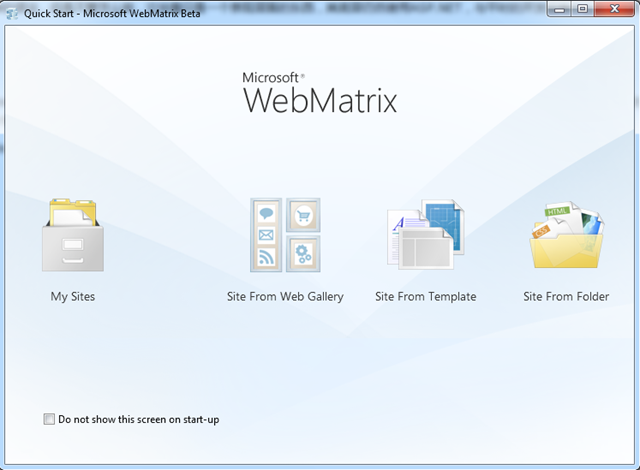Screen dimensions: 640x470
Task: Click 'Do not show this screen on start-up' text
Action: [139, 419]
